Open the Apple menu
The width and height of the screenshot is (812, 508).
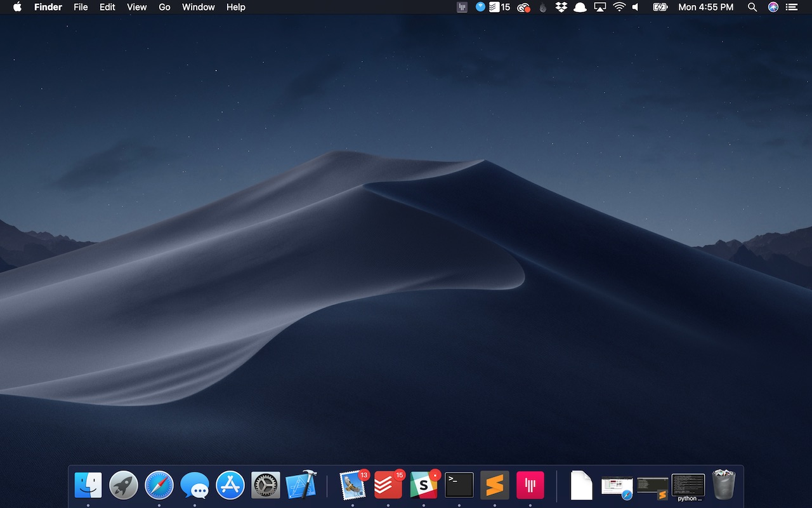[17, 7]
